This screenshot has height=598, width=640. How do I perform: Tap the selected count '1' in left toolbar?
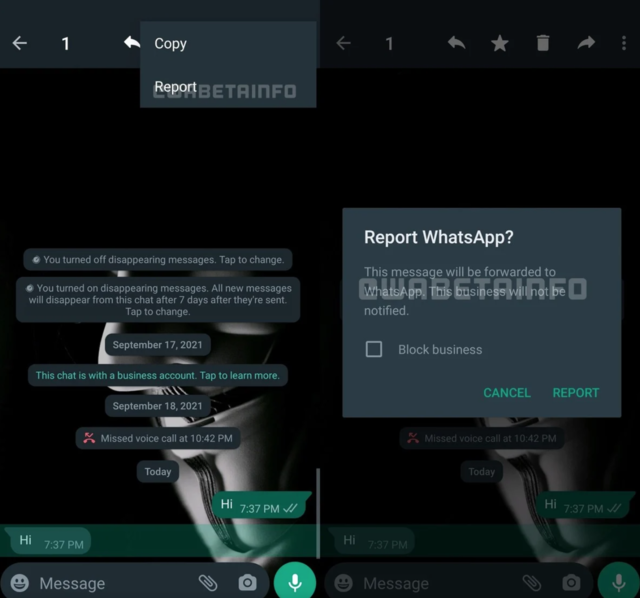(65, 43)
